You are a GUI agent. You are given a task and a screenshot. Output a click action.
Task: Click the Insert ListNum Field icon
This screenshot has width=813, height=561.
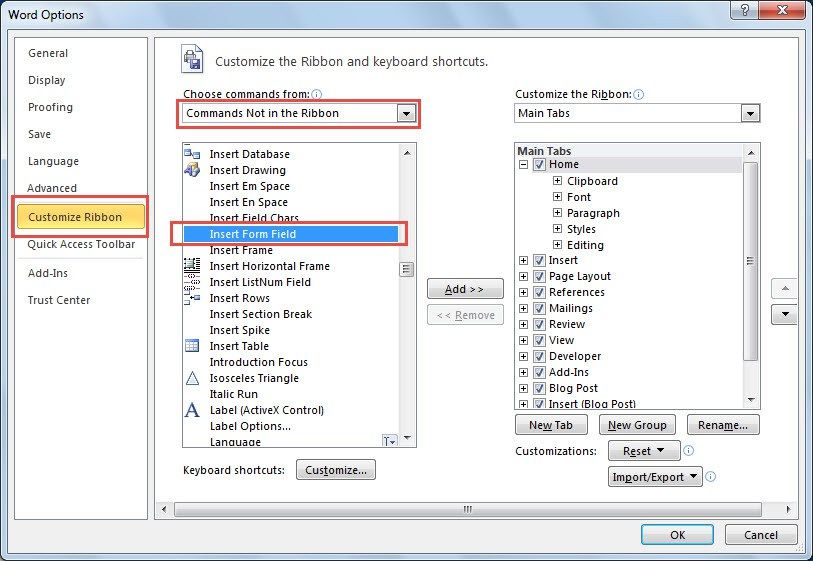[x=192, y=282]
